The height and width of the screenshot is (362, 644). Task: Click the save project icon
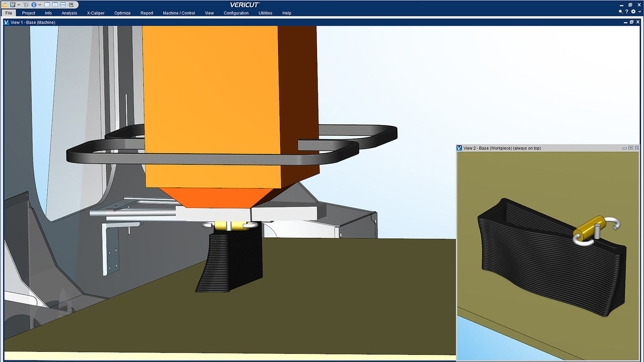coord(13,5)
